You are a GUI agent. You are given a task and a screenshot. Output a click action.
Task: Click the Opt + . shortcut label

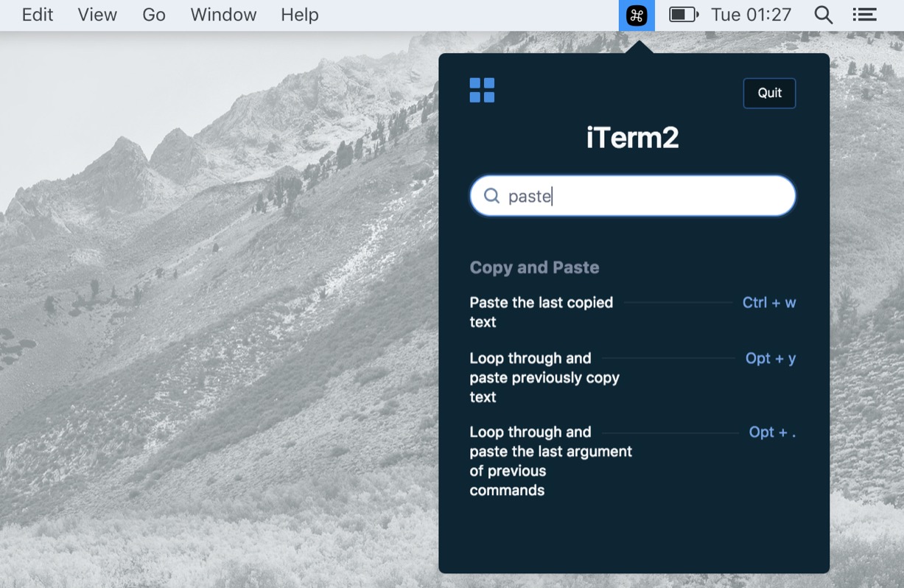pos(772,432)
